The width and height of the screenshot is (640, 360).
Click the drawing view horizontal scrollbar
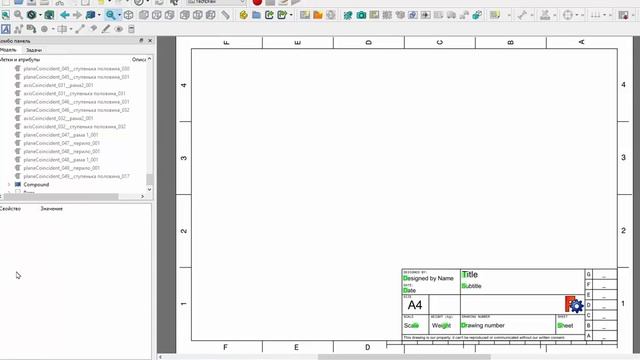click(x=404, y=357)
